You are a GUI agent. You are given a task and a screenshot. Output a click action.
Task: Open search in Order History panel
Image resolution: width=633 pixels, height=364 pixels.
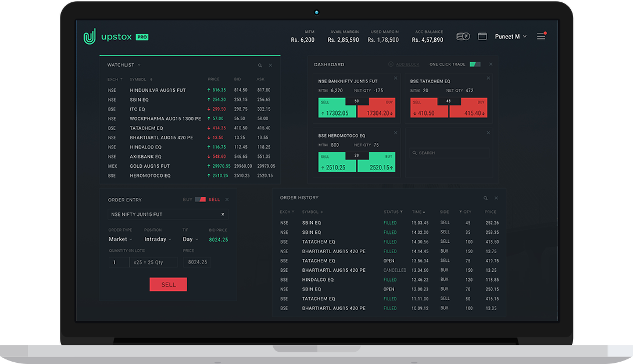[x=486, y=199]
